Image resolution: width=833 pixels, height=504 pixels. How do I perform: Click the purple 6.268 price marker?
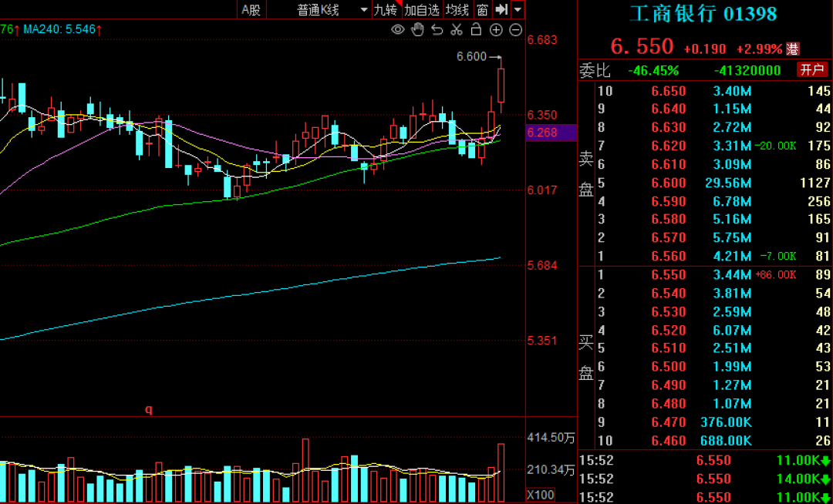coord(543,132)
